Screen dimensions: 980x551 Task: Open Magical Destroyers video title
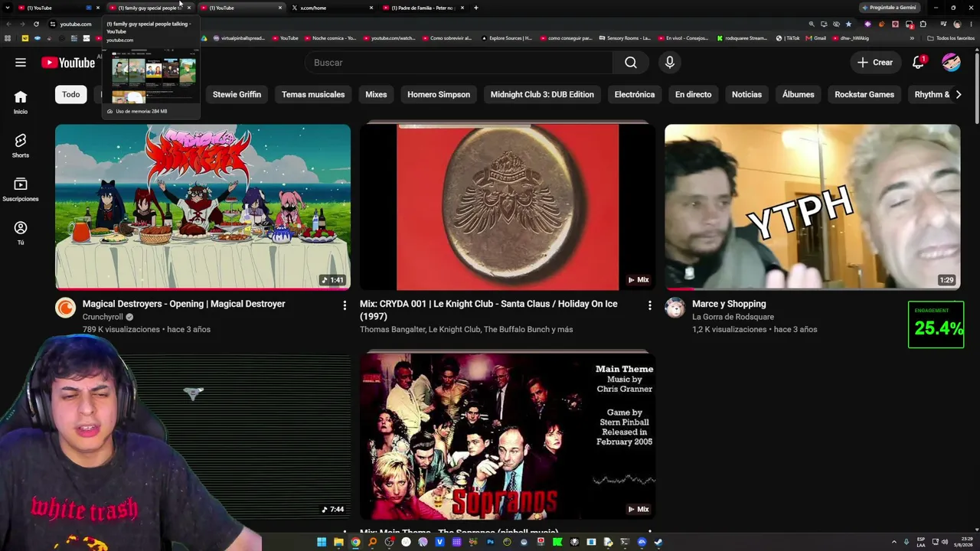pyautogui.click(x=184, y=304)
